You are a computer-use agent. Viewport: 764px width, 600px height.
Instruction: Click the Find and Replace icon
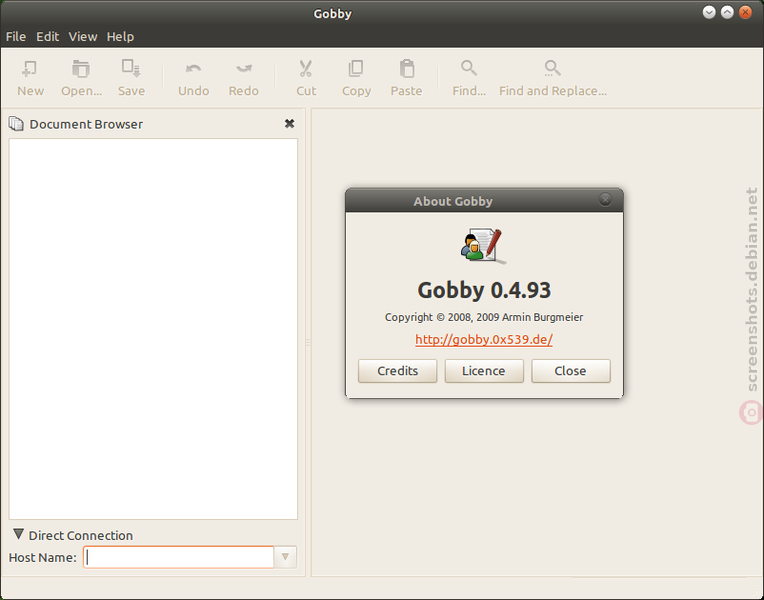[553, 69]
